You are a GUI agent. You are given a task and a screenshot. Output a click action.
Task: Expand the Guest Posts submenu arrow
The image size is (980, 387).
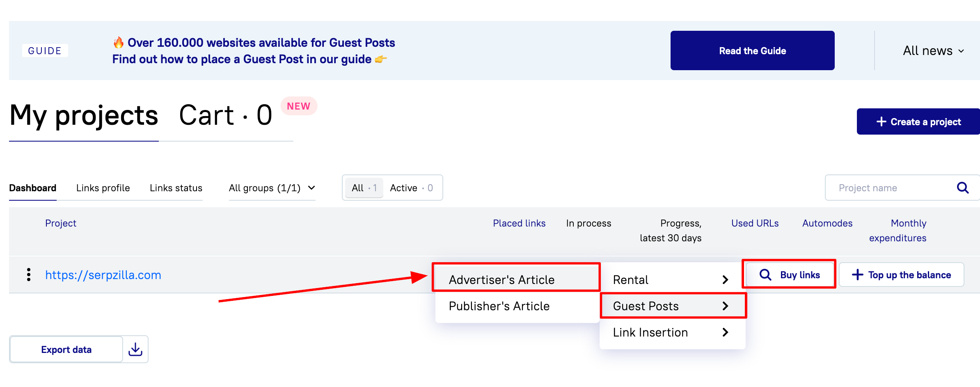coord(725,306)
